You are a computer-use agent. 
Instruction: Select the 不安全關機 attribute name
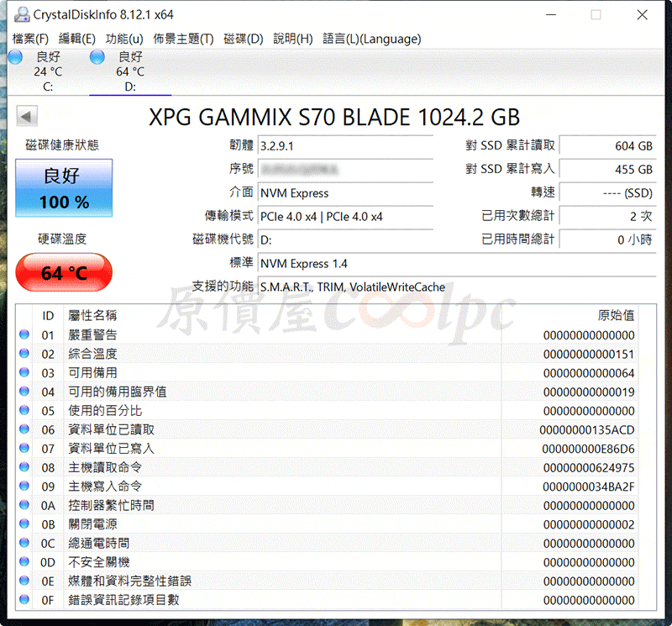point(98,562)
